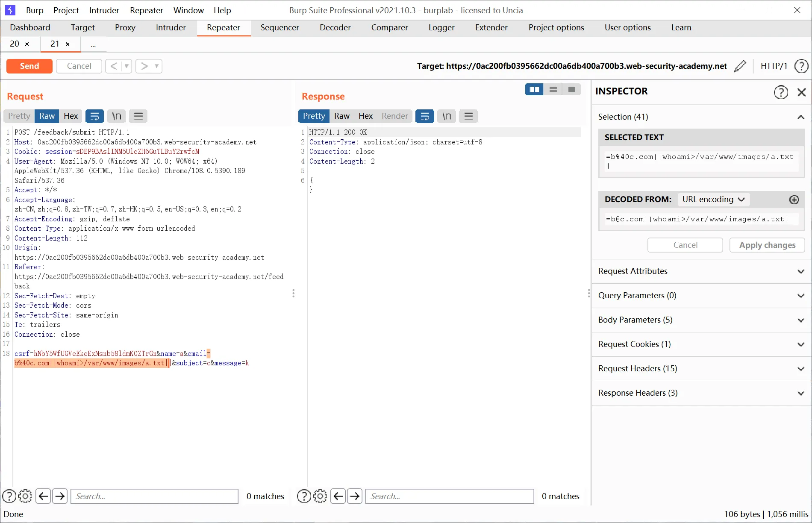Cancel Inspector decoded text changes
The width and height of the screenshot is (812, 523).
click(685, 245)
